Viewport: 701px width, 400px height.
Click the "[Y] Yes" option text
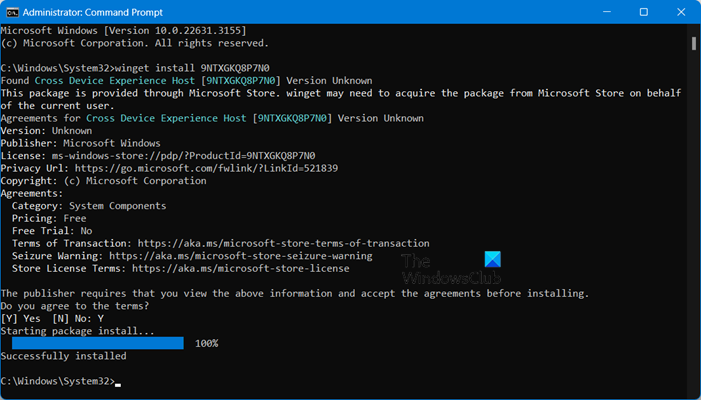22,318
